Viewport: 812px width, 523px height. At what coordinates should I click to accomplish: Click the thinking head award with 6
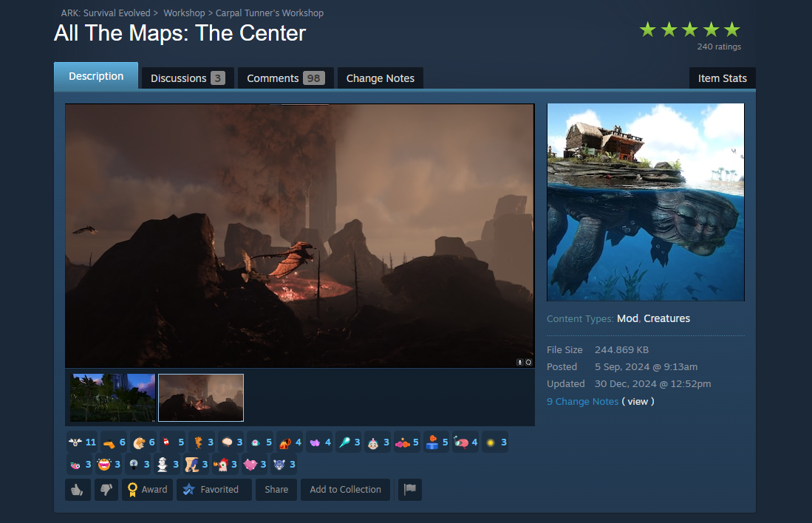coord(143,442)
